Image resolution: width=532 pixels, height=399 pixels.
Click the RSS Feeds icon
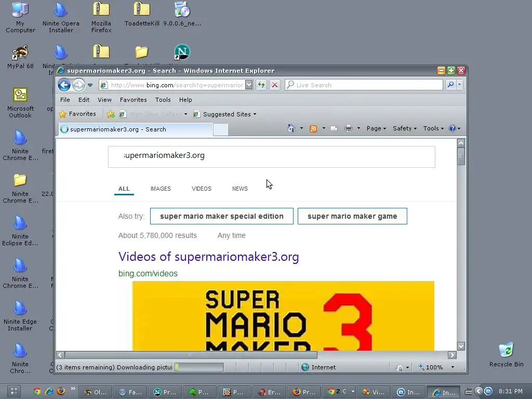coord(313,129)
